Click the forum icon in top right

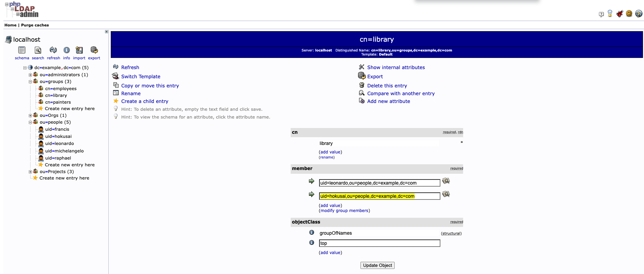pos(601,14)
